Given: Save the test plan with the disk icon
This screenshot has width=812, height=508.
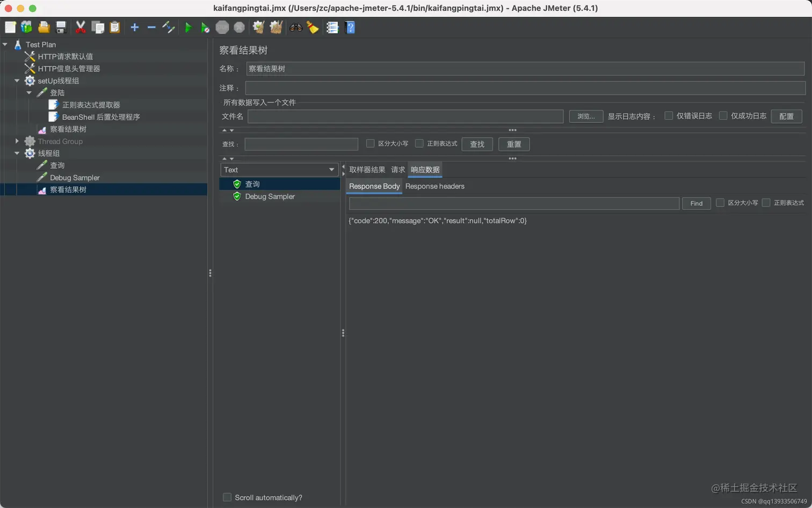Looking at the screenshot, I should [61, 27].
